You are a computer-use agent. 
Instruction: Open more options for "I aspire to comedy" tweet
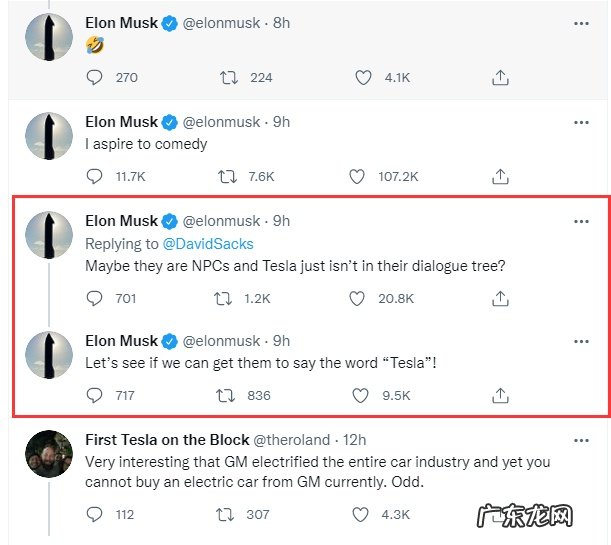581,122
